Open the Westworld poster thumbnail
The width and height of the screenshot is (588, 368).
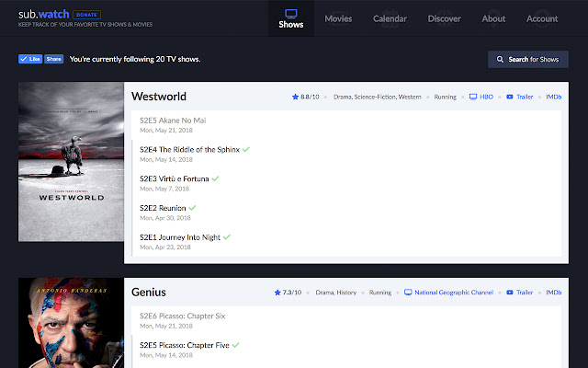pos(72,162)
